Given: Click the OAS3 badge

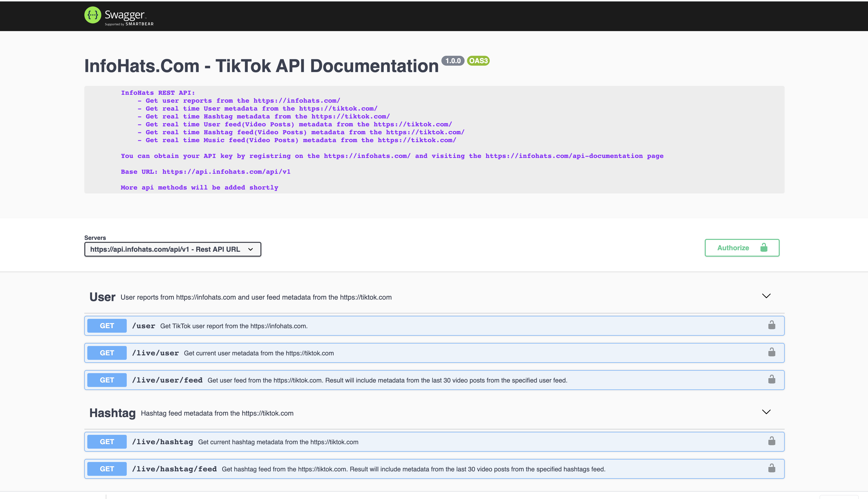Looking at the screenshot, I should (x=478, y=61).
